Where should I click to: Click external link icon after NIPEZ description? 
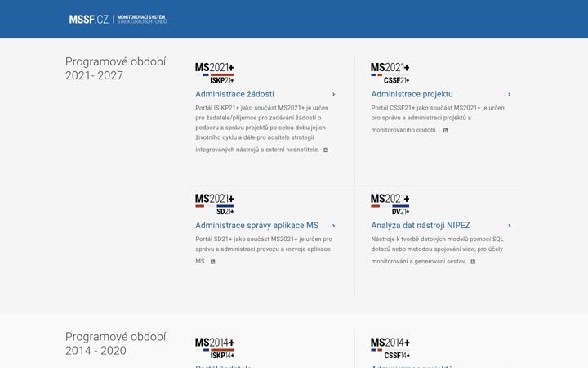473,262
